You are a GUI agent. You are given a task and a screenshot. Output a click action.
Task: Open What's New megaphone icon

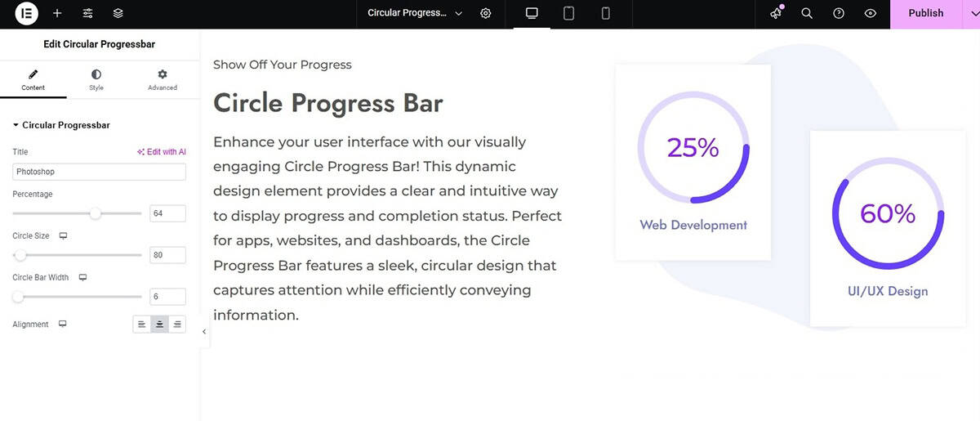[776, 13]
